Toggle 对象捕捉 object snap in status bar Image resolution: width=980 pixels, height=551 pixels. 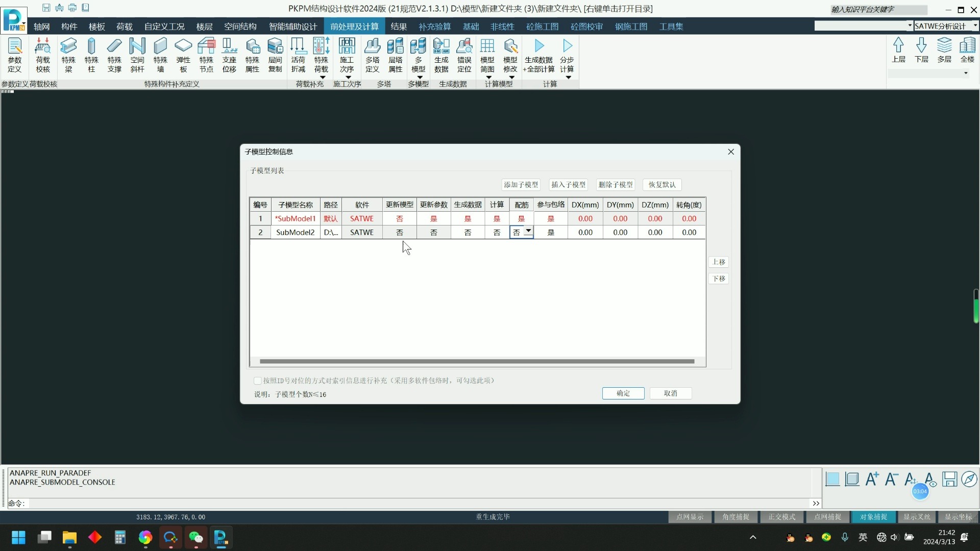[x=873, y=517]
